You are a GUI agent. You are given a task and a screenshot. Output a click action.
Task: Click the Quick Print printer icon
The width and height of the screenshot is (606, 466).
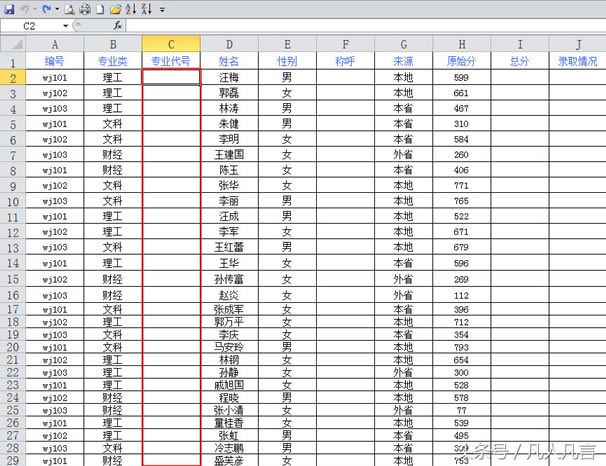(x=85, y=9)
